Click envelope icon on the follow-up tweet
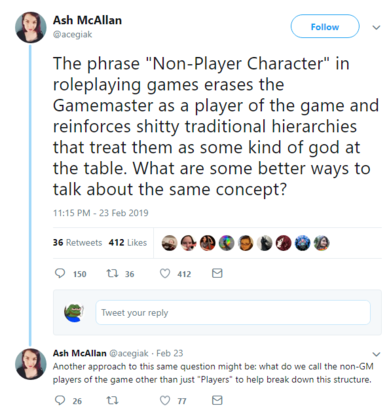 point(217,400)
